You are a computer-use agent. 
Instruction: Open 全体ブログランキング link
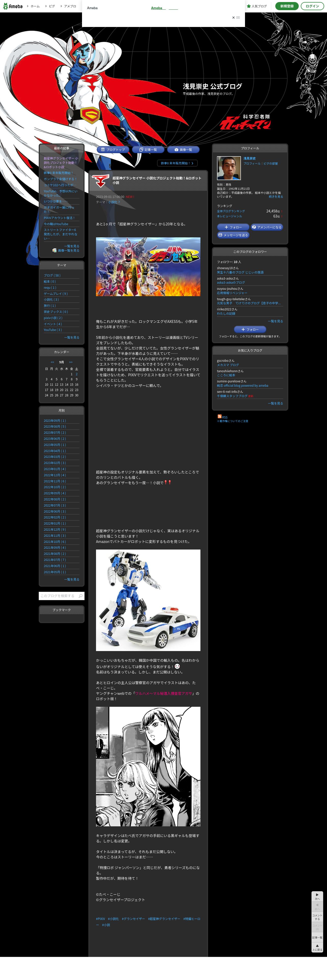point(231,211)
